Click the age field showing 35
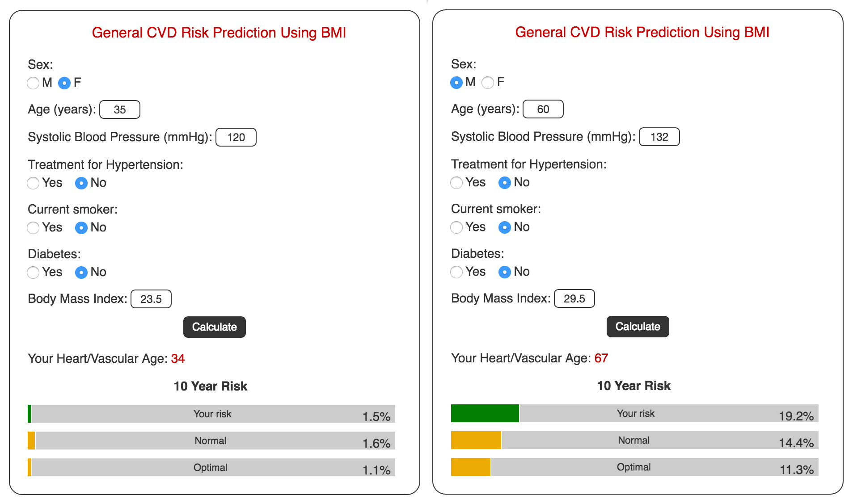 120,110
